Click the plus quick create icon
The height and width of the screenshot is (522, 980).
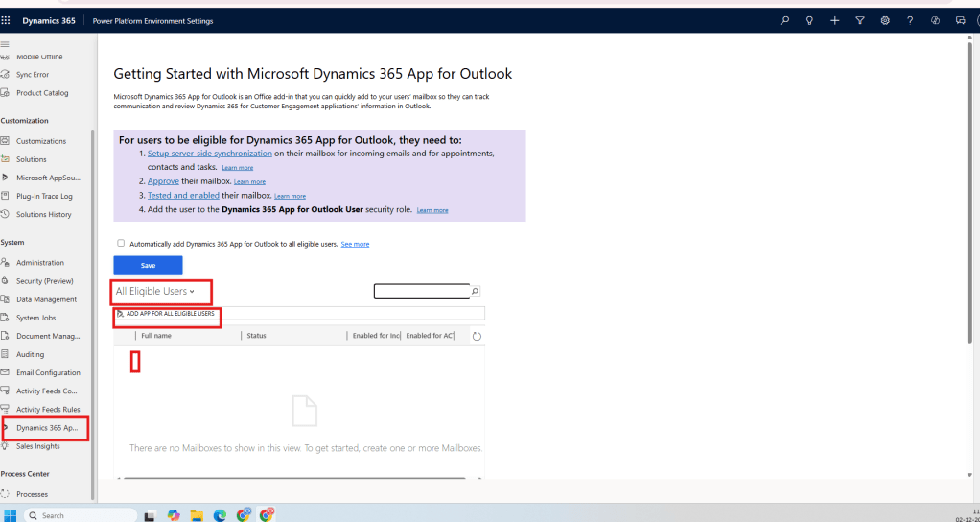click(x=835, y=20)
